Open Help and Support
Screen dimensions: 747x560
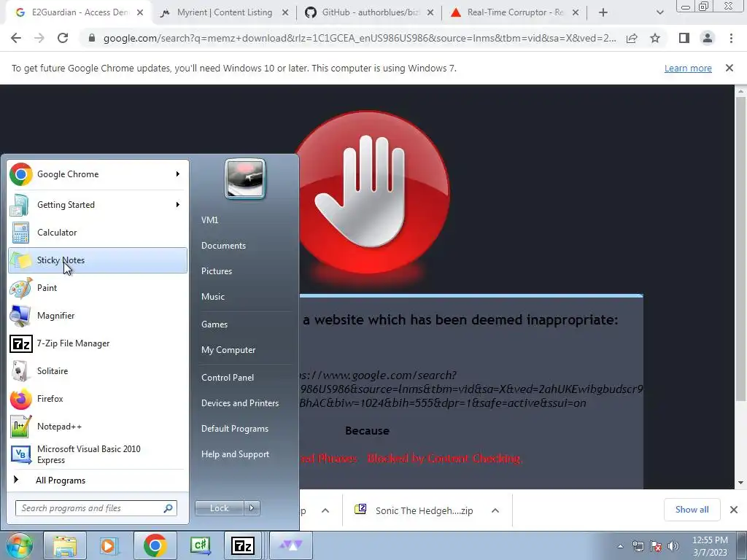coord(235,454)
